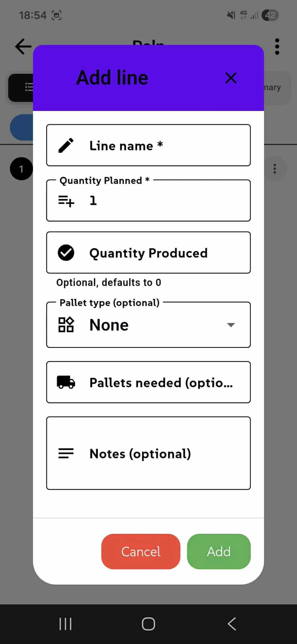Open recent apps from navigation bar

coord(65,624)
